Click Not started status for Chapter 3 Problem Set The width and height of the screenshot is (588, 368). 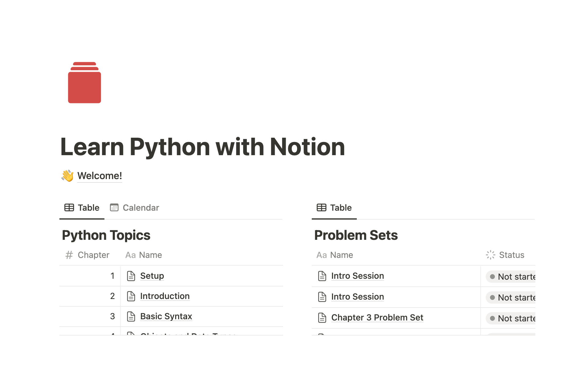(512, 318)
